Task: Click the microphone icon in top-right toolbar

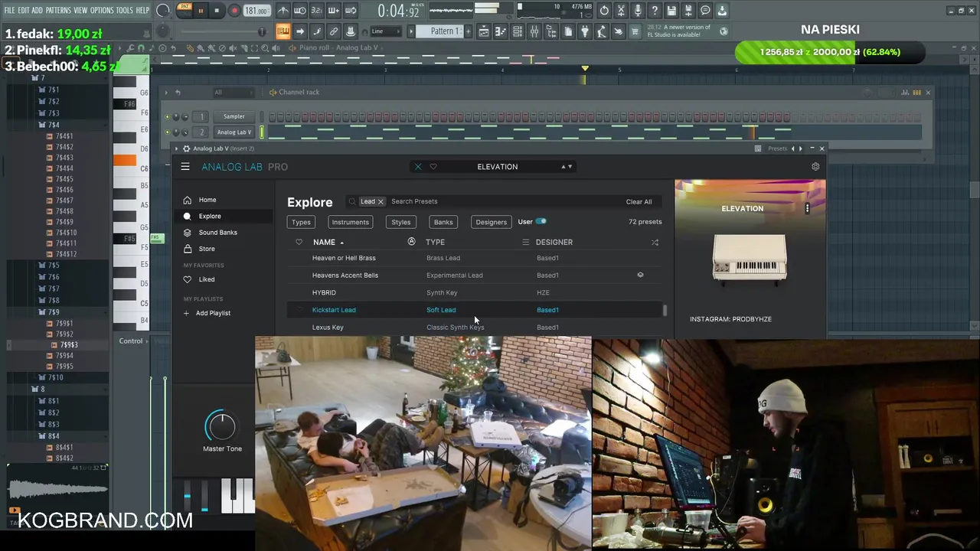Action: coord(638,10)
